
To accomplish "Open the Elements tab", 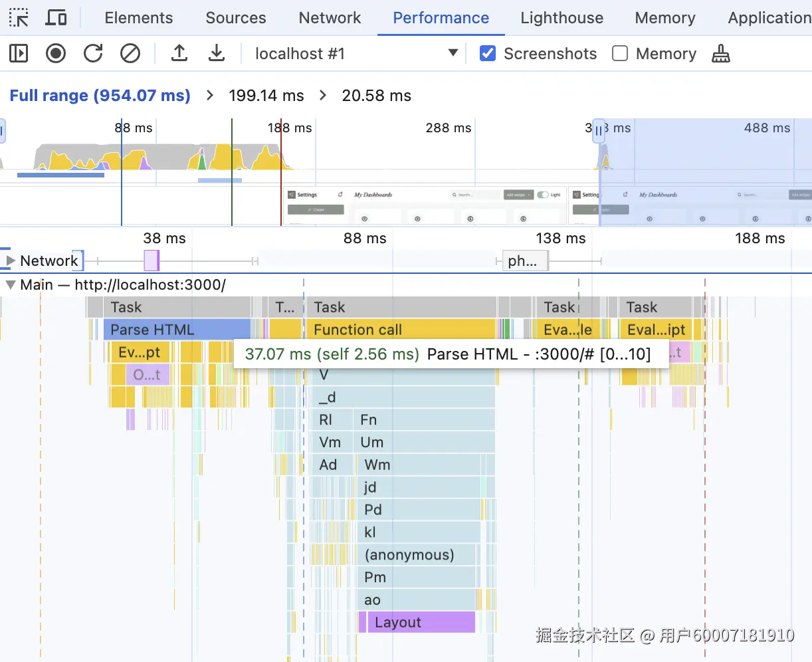I will (x=139, y=18).
